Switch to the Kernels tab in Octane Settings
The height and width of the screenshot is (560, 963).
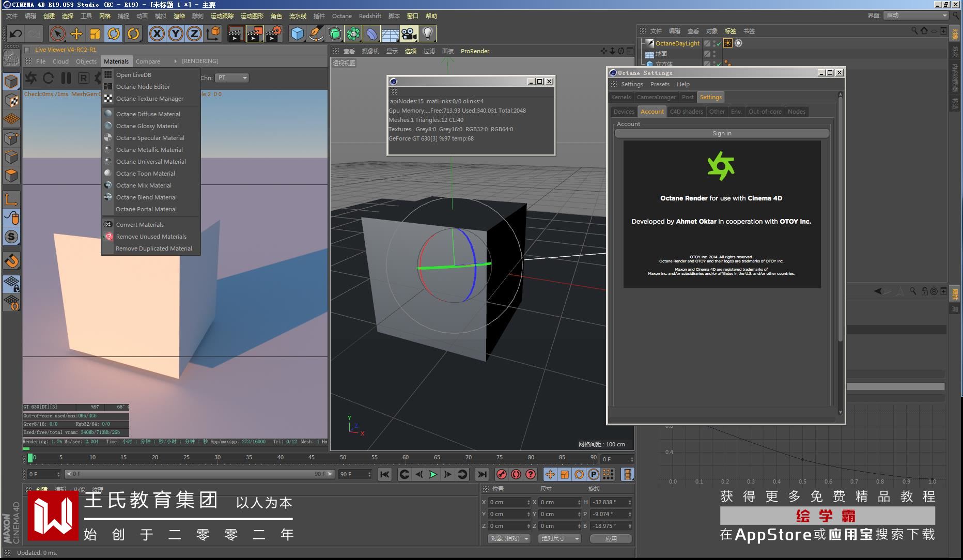620,97
